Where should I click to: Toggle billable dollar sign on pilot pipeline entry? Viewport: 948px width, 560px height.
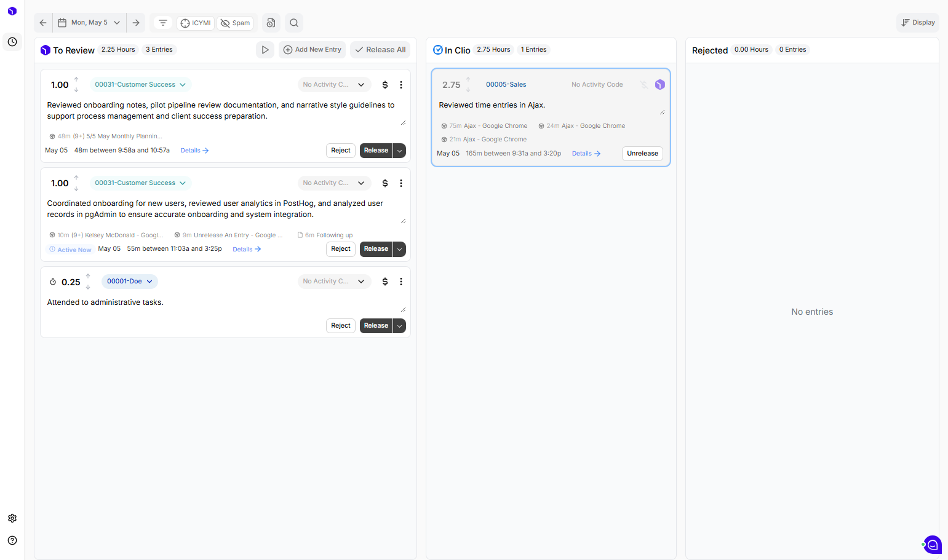(x=385, y=85)
